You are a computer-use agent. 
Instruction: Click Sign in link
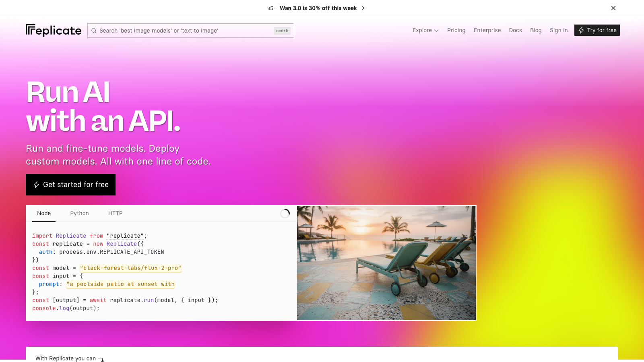point(559,30)
